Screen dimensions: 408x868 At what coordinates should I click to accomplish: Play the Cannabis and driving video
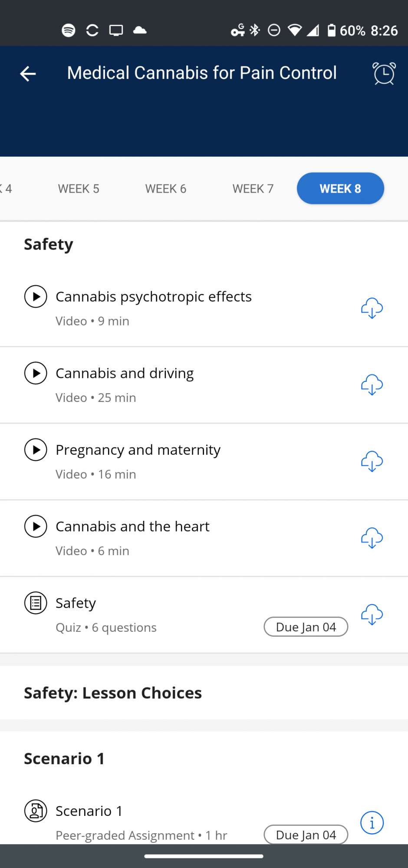36,373
